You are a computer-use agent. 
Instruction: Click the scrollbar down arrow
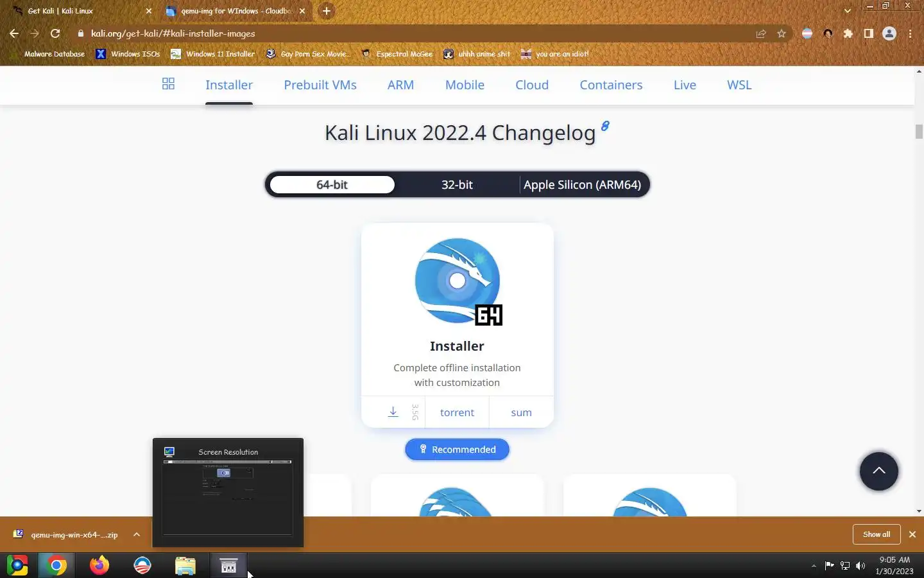click(919, 511)
